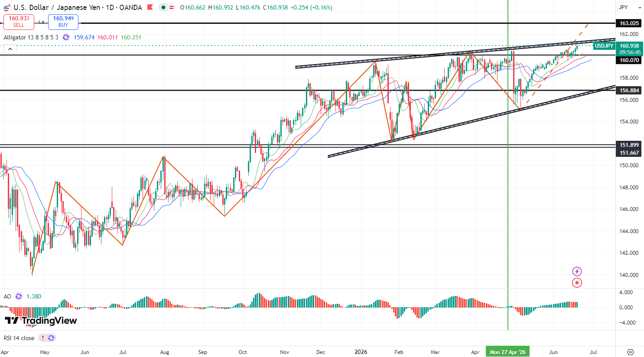Click the AO value 1.380

click(x=34, y=296)
